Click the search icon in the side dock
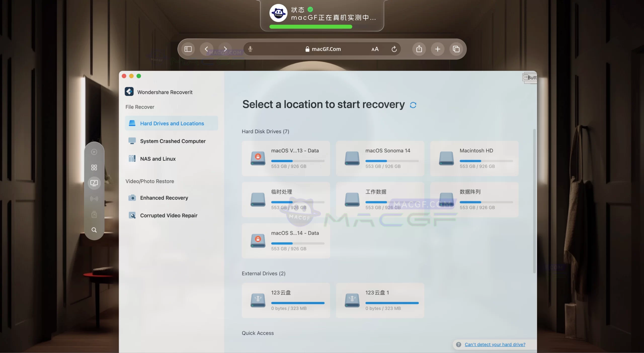 pyautogui.click(x=94, y=230)
